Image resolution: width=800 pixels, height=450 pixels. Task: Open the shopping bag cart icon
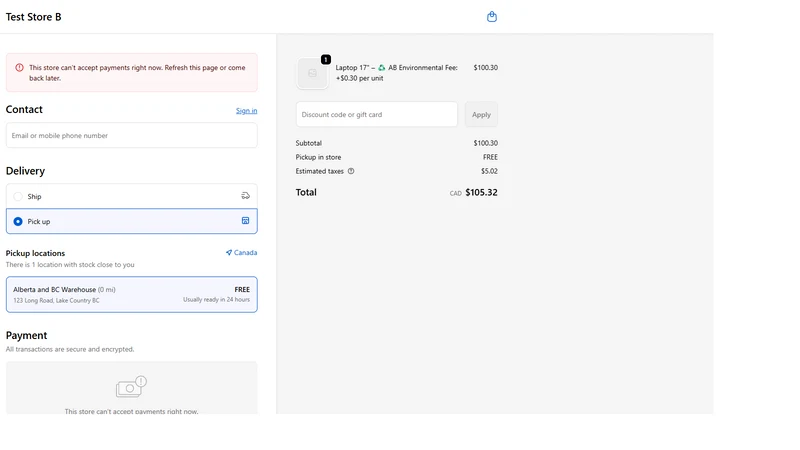pyautogui.click(x=492, y=17)
